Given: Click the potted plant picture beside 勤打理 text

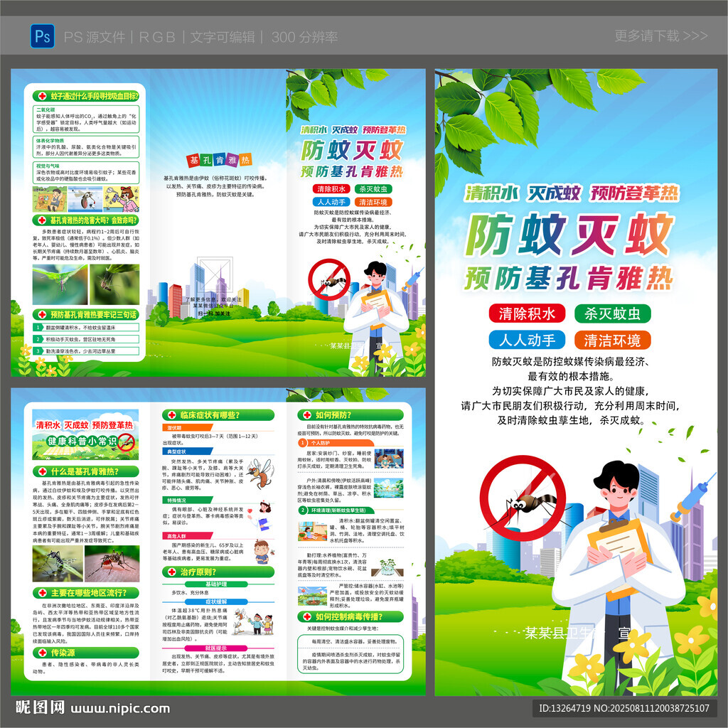Looking at the screenshot, I should (x=389, y=567).
